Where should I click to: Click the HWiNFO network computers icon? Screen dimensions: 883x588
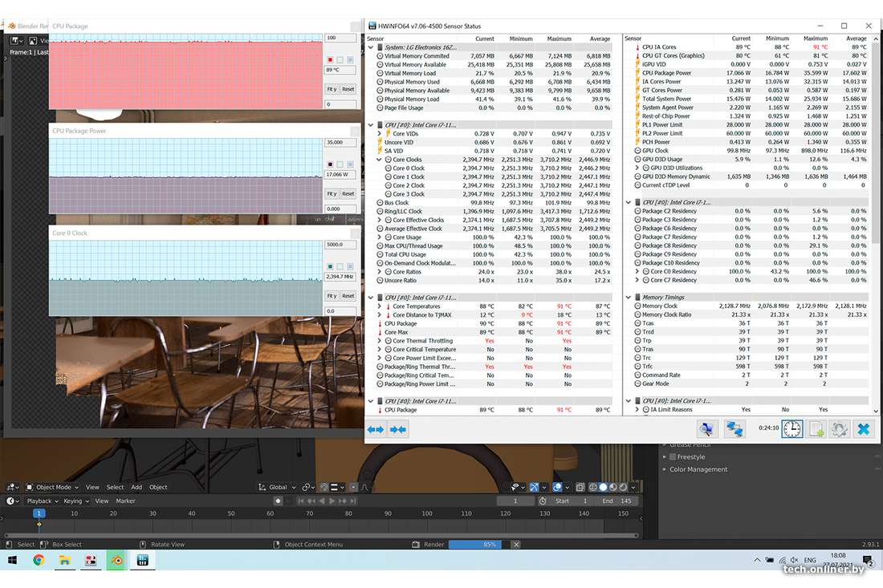[x=734, y=429]
